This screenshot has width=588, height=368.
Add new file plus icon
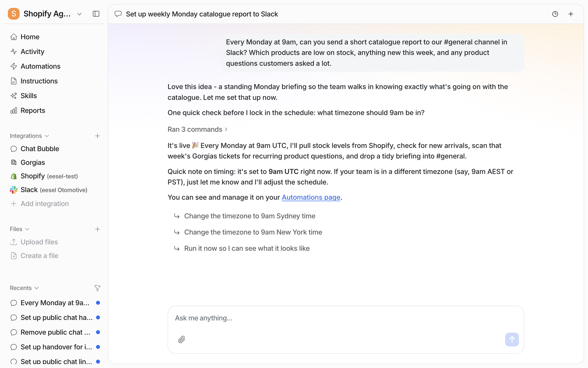tap(98, 229)
